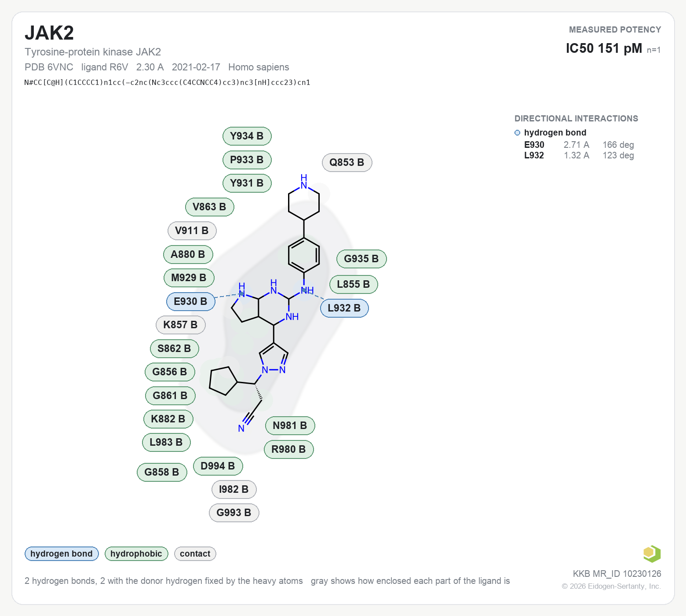Image resolution: width=686 pixels, height=616 pixels.
Task: Click the hydrogen bond legend pill
Action: 62,554
